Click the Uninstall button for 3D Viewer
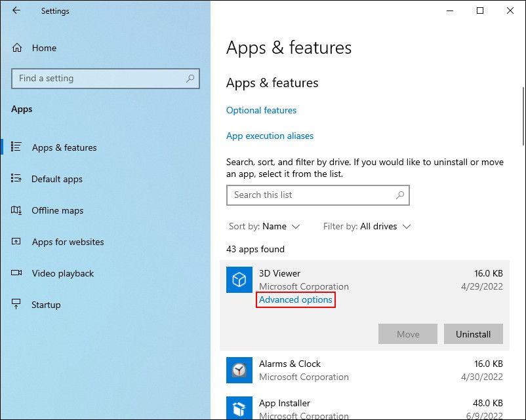The image size is (526, 420). coord(474,334)
